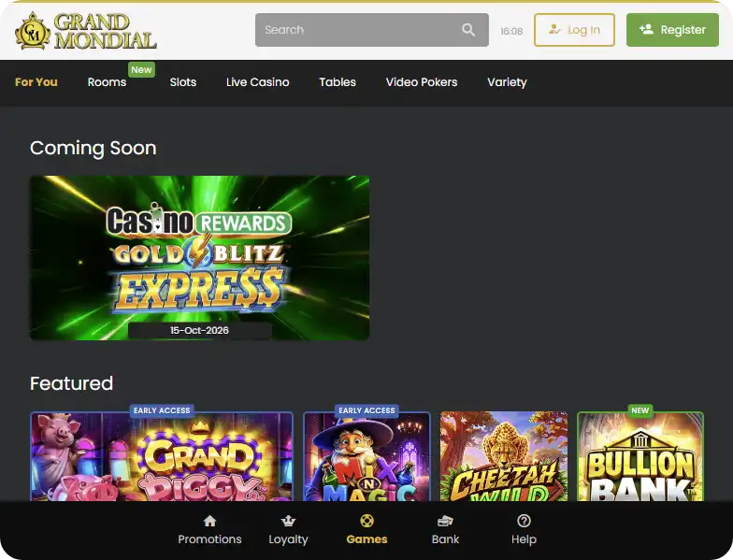Open the Rooms tab
This screenshot has height=560, width=733.
[x=107, y=82]
